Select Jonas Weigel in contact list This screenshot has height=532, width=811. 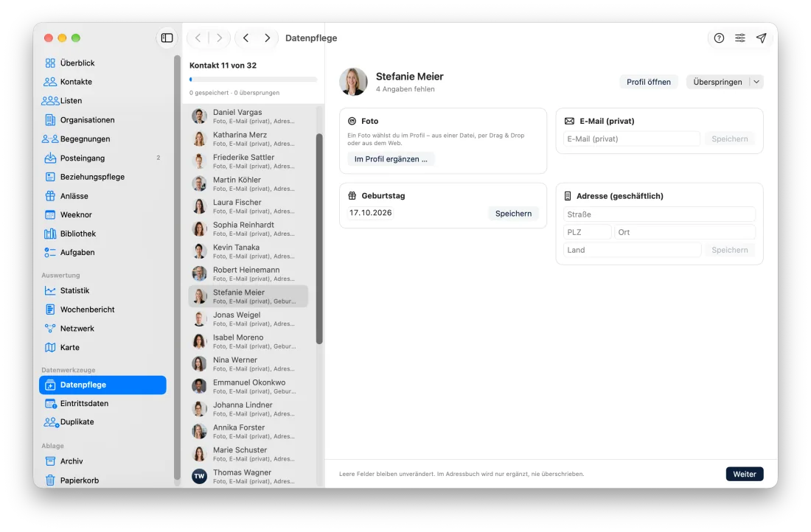tap(248, 319)
